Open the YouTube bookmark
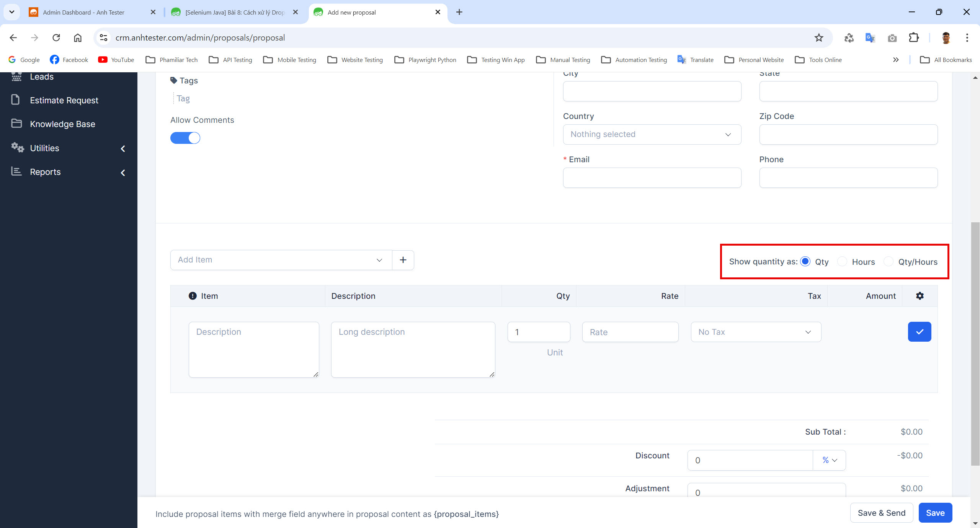 (116, 60)
